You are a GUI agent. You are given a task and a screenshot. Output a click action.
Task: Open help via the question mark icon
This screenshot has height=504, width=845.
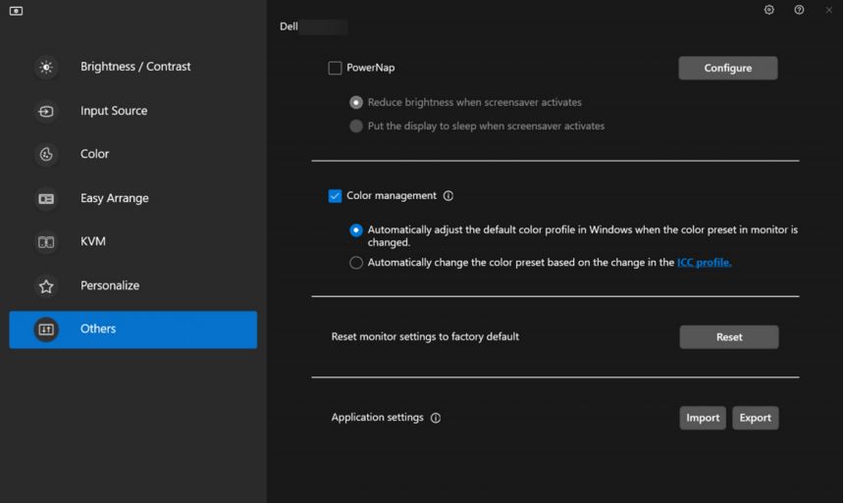coord(799,10)
